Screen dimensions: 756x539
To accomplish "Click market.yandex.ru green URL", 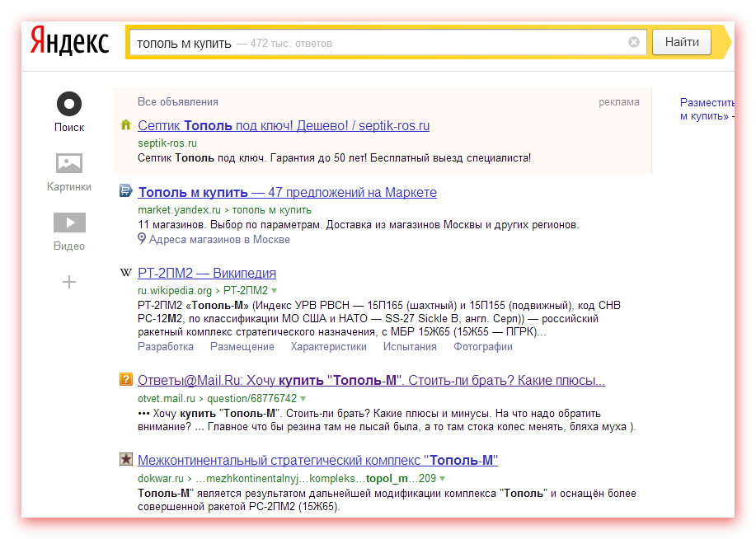I will click(179, 209).
